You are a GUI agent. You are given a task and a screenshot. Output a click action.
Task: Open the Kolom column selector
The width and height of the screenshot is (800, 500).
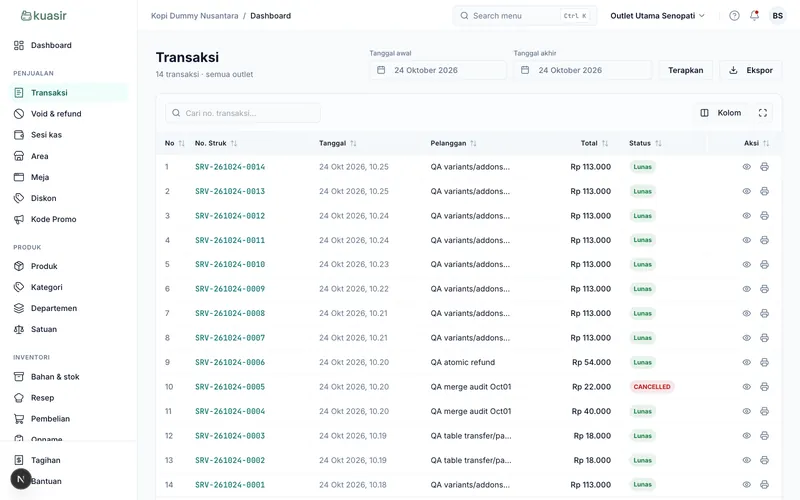coord(720,113)
